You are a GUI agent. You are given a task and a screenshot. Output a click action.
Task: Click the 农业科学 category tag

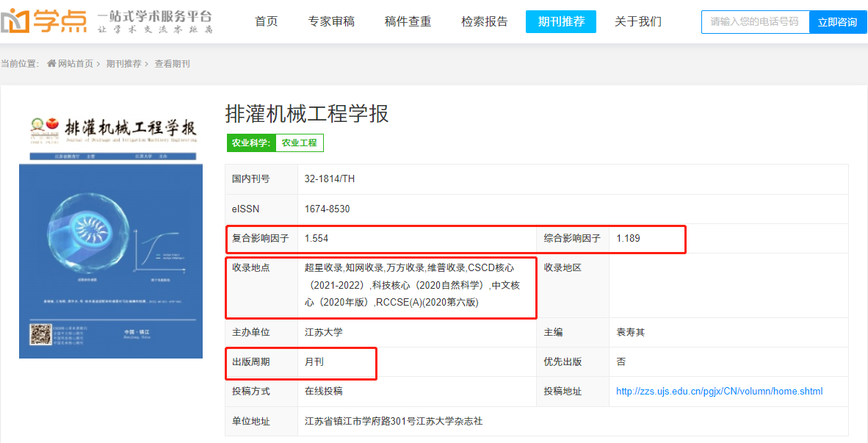[251, 143]
